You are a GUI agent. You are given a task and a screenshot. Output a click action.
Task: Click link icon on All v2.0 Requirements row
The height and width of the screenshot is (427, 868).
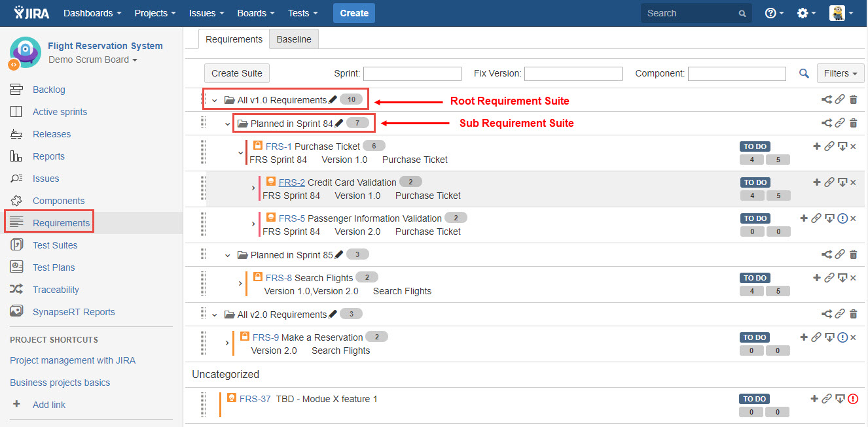840,314
